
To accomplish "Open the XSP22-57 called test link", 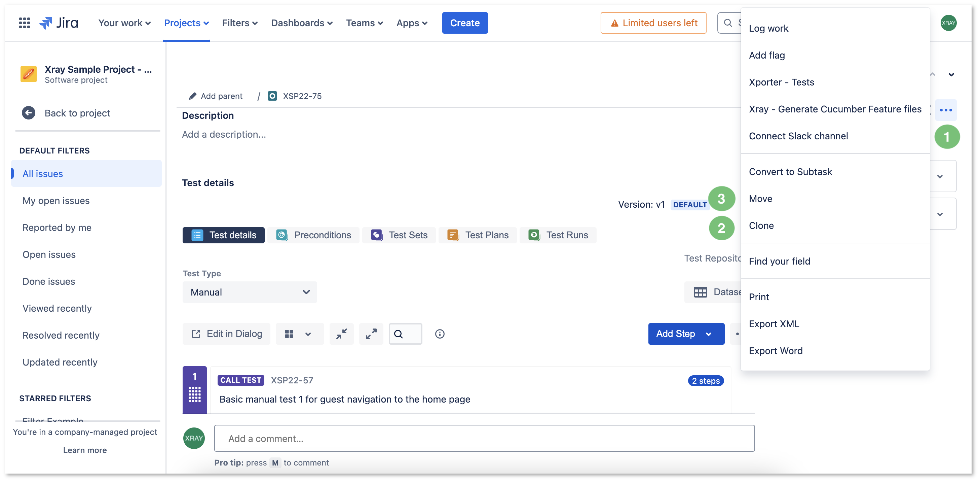I will [x=292, y=380].
